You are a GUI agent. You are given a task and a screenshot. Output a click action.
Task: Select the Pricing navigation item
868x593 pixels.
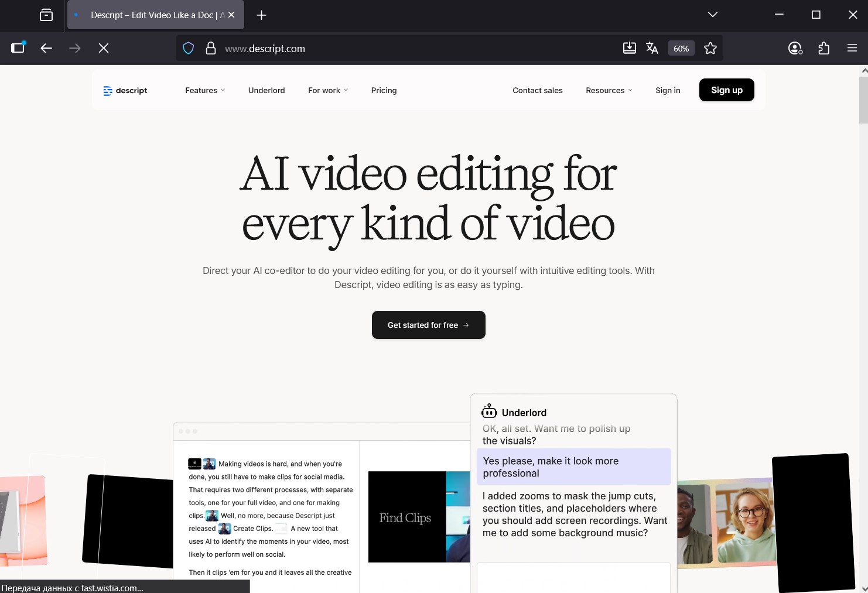(384, 90)
